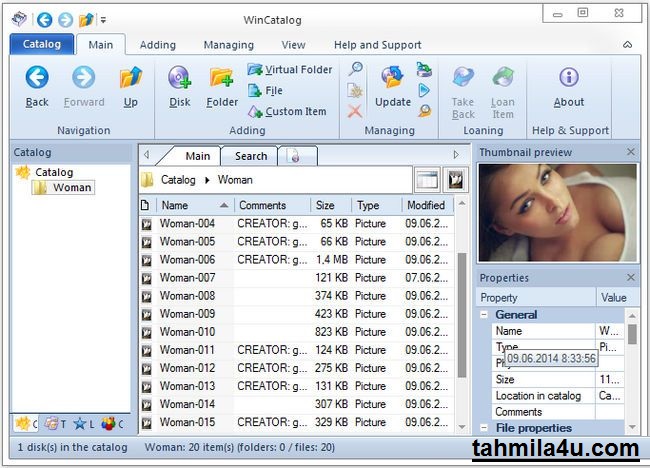Image resolution: width=650 pixels, height=468 pixels.
Task: Click the catalog star icon at sidebar bottom
Action: 26,424
